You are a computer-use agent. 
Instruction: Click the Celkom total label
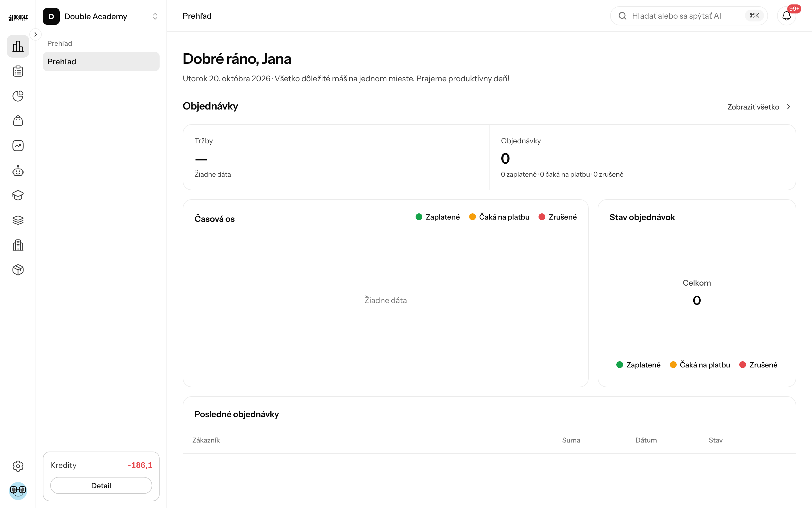tap(697, 283)
